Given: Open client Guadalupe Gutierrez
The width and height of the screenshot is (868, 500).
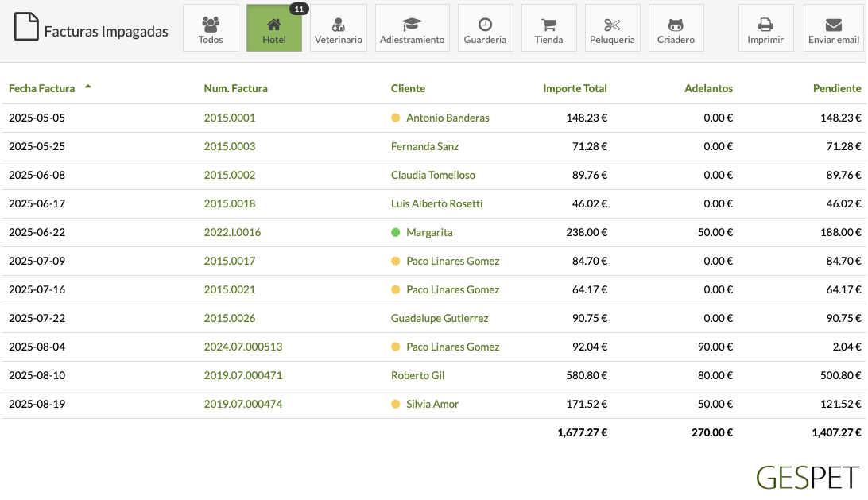Looking at the screenshot, I should coord(440,318).
